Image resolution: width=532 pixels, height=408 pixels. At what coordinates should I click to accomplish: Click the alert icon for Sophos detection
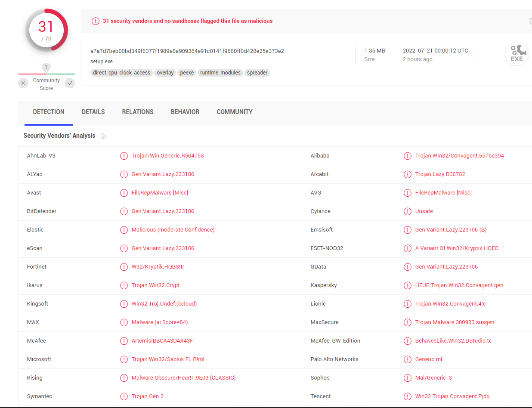pyautogui.click(x=408, y=378)
